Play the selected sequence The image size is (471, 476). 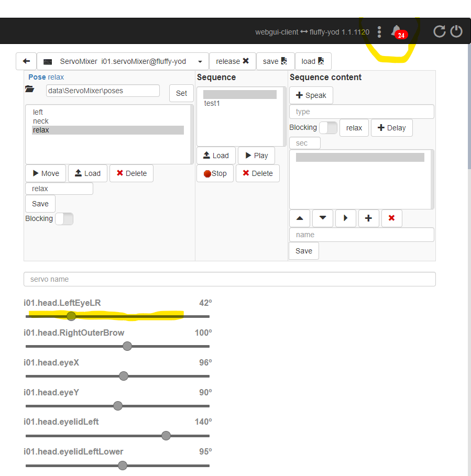point(256,155)
